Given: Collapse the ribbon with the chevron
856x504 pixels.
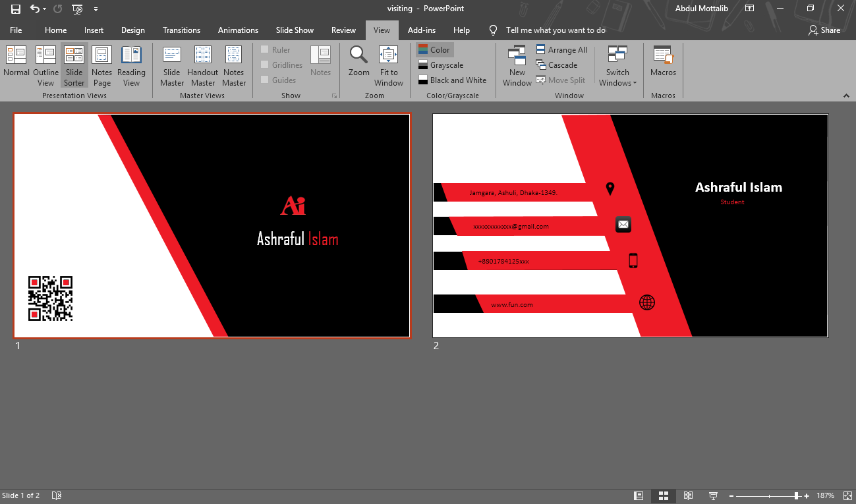Looking at the screenshot, I should point(846,96).
